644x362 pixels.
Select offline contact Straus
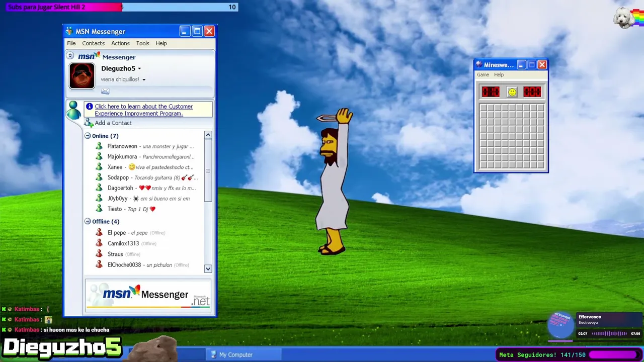(115, 254)
